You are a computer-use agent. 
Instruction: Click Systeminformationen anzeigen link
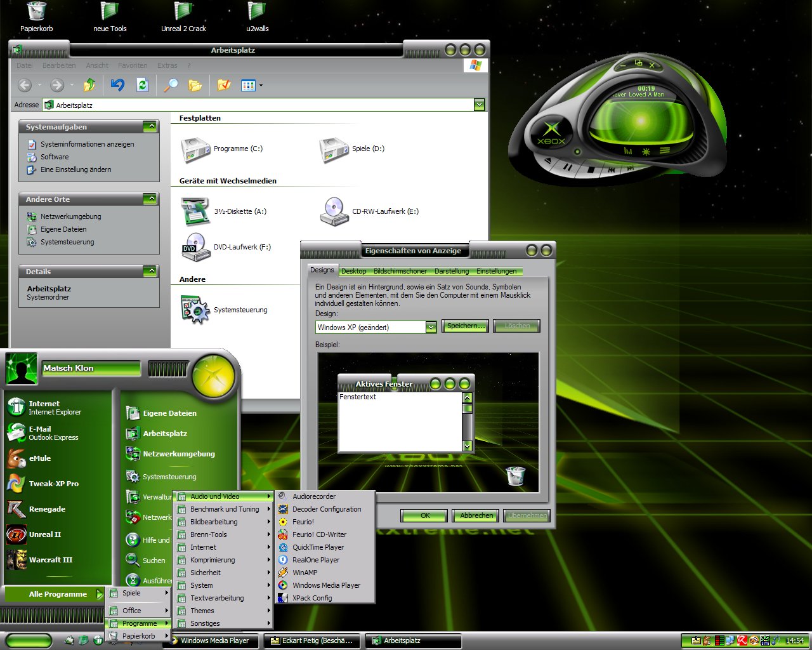[88, 144]
